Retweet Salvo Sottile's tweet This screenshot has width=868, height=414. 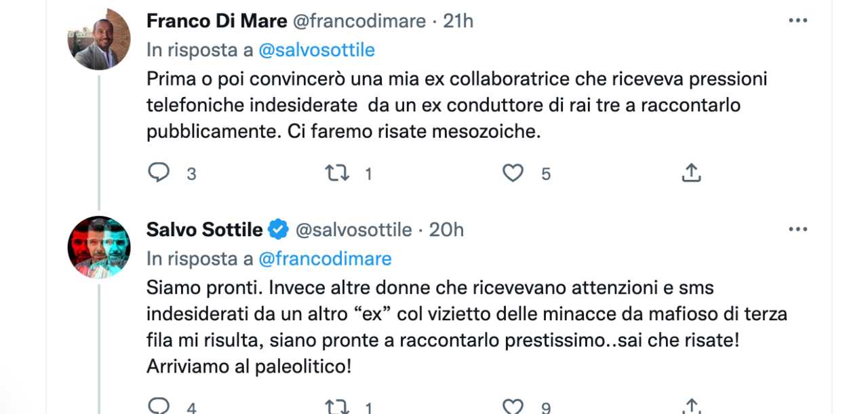(337, 407)
